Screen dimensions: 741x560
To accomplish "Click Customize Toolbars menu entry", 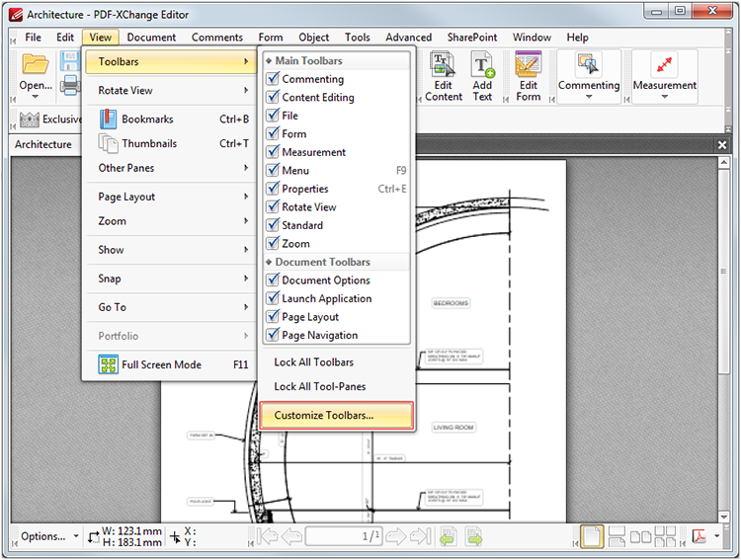I will (337, 416).
